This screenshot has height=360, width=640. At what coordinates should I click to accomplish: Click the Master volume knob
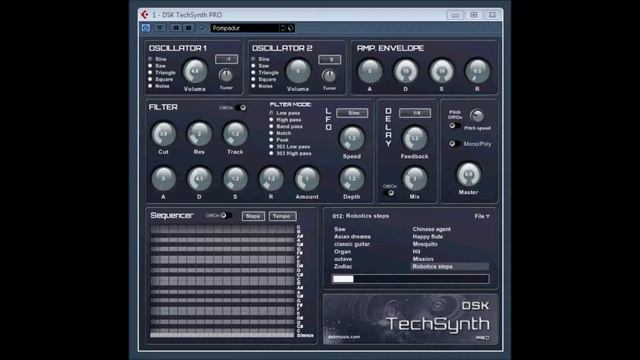point(469,174)
